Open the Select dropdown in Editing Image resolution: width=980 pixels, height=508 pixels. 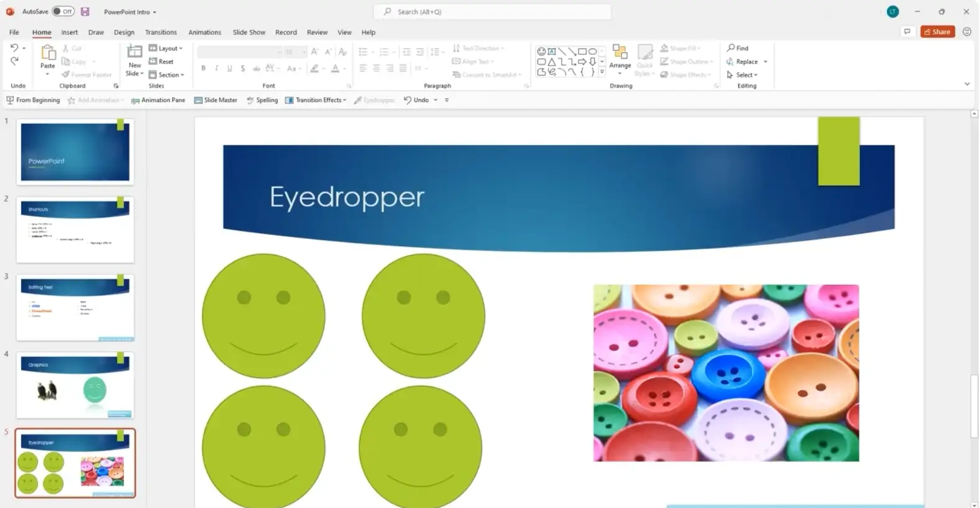point(743,75)
